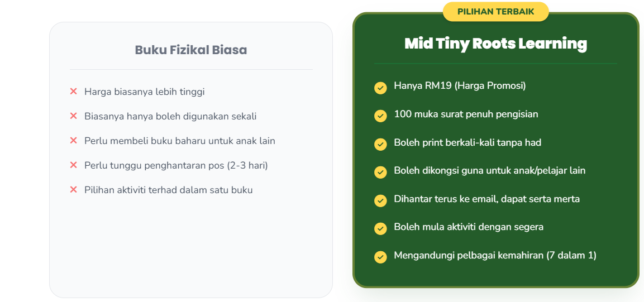
Task: Click the red X beside Pilihan aktiviti terhad
Action: click(74, 190)
